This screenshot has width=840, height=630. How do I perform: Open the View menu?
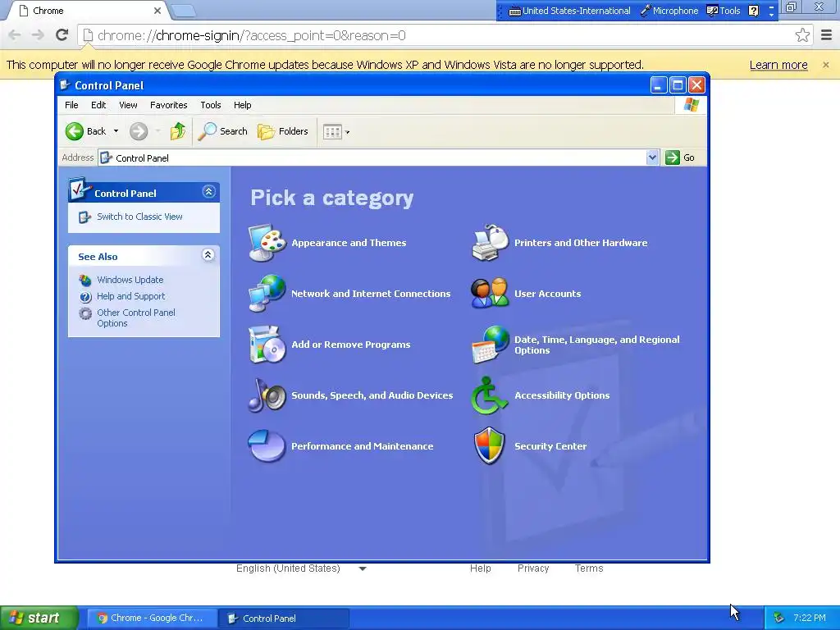tap(128, 105)
